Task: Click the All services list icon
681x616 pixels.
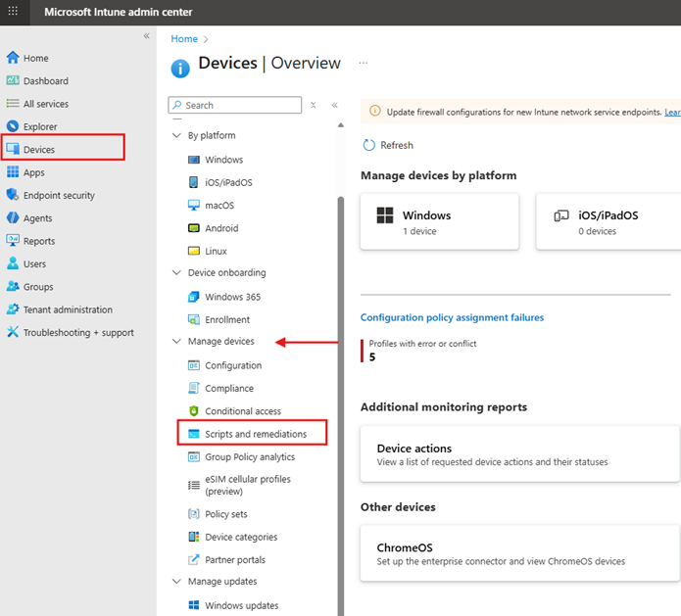Action: pyautogui.click(x=13, y=103)
